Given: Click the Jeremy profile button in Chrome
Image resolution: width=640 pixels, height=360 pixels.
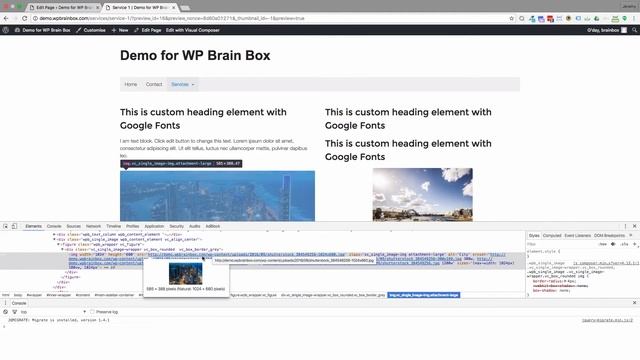Looking at the screenshot, I should (x=628, y=6).
